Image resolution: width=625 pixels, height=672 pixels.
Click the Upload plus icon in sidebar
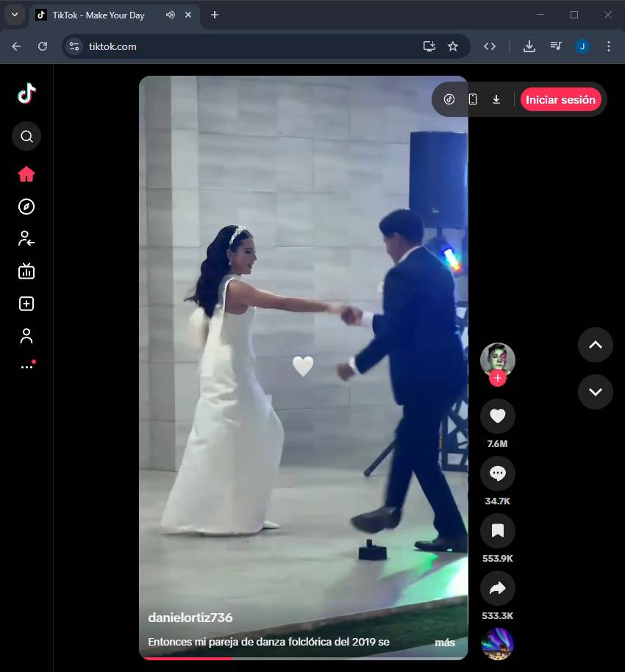26,304
